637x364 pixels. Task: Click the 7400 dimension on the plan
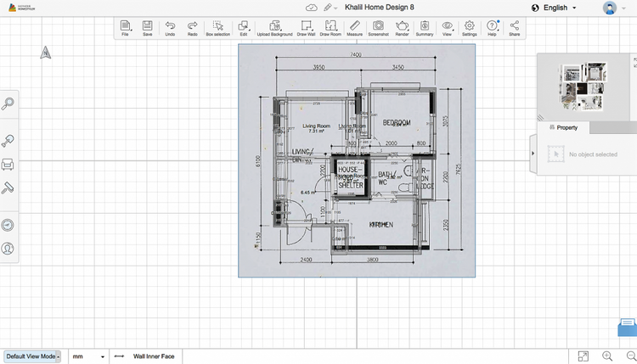tap(356, 54)
